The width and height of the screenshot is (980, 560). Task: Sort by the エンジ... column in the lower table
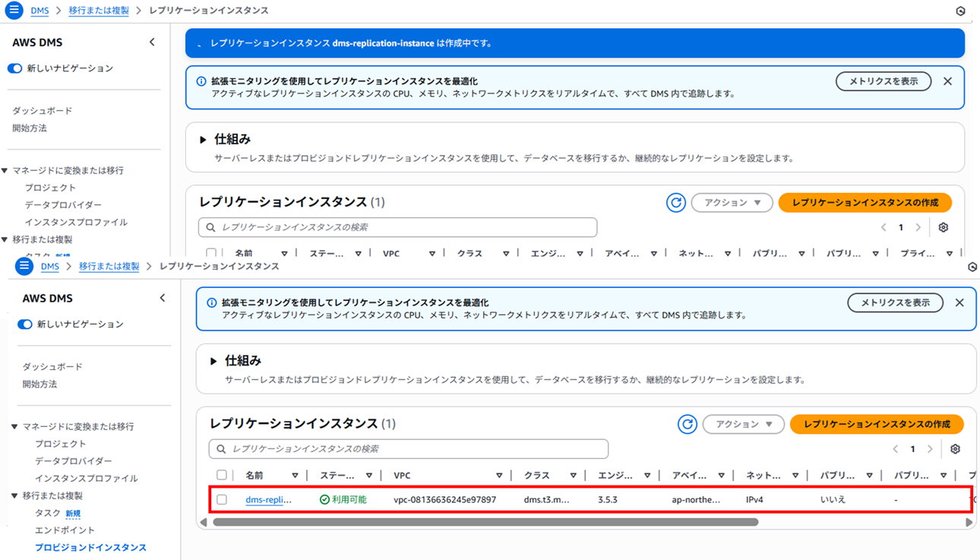pos(647,476)
